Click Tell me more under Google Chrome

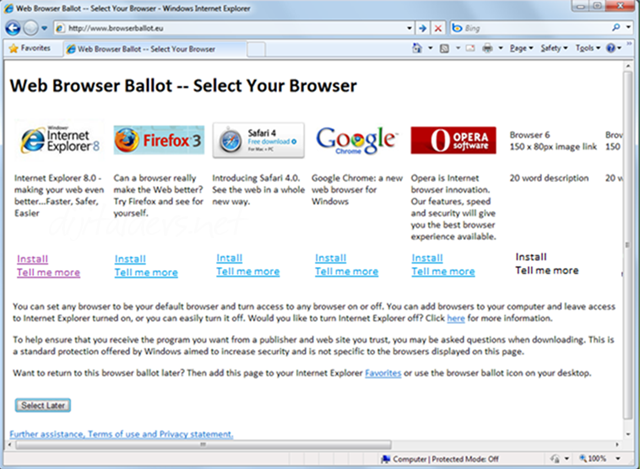click(x=347, y=271)
